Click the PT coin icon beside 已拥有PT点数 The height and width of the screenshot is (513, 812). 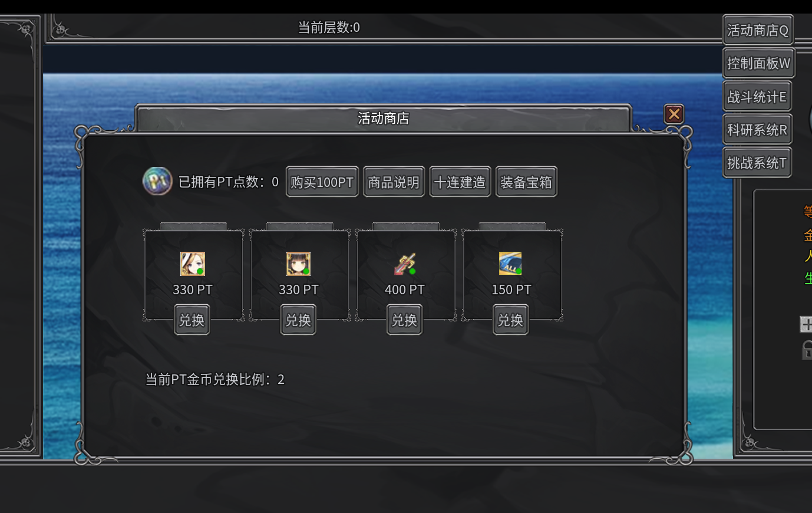tap(157, 181)
